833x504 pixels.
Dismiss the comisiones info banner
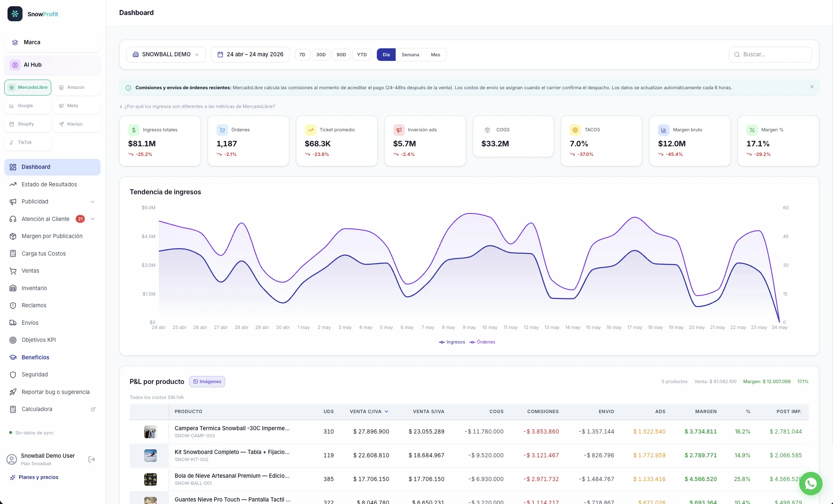812,87
